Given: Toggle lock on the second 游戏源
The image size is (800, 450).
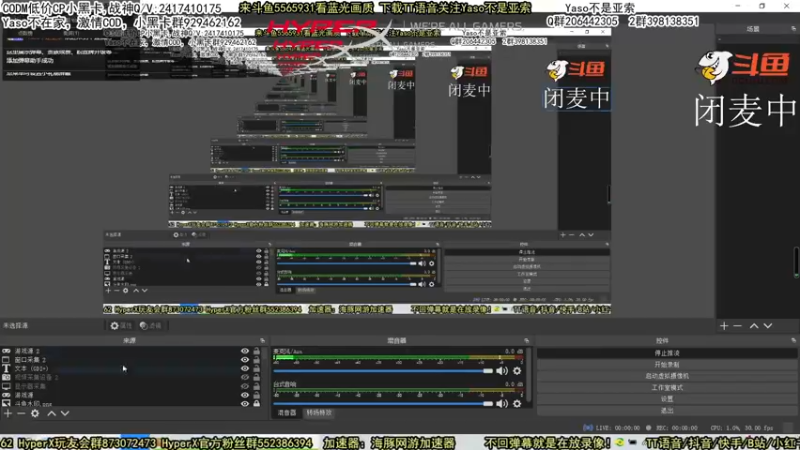Looking at the screenshot, I should point(257,395).
